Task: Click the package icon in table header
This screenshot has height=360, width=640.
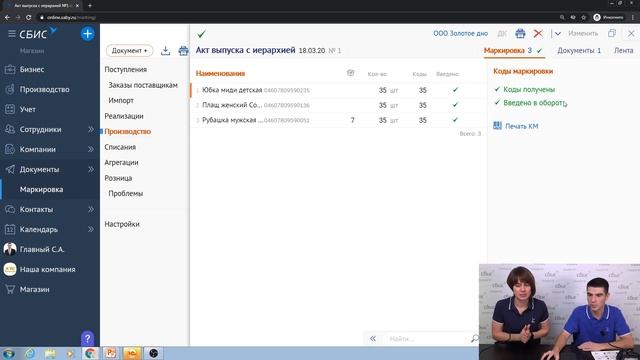Action: coord(350,73)
